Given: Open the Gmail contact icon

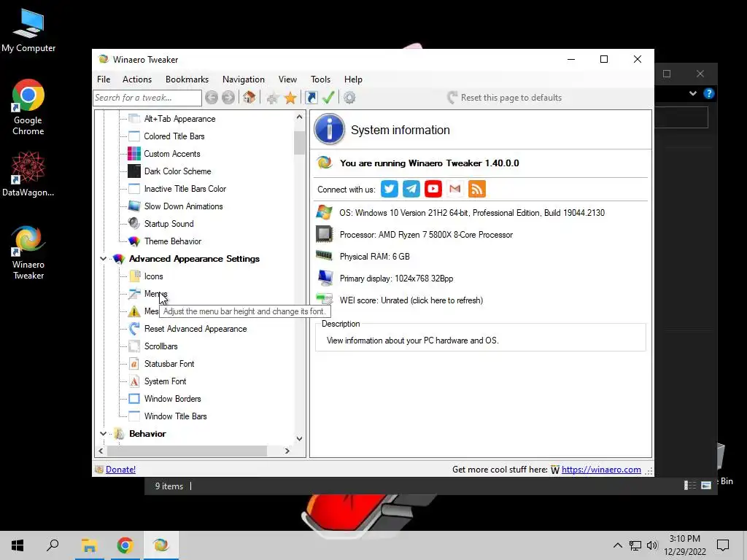Looking at the screenshot, I should [x=455, y=189].
